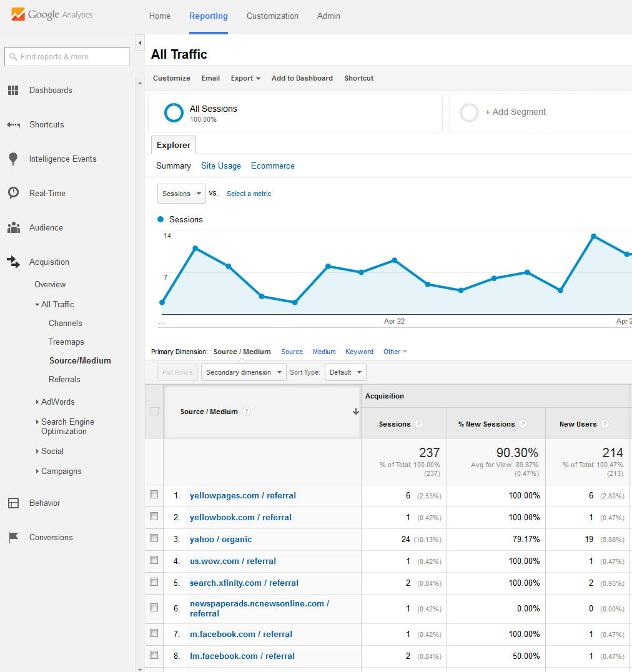Click the peak data point on the Sessions chart
The height and width of the screenshot is (672, 632).
pyautogui.click(x=593, y=236)
